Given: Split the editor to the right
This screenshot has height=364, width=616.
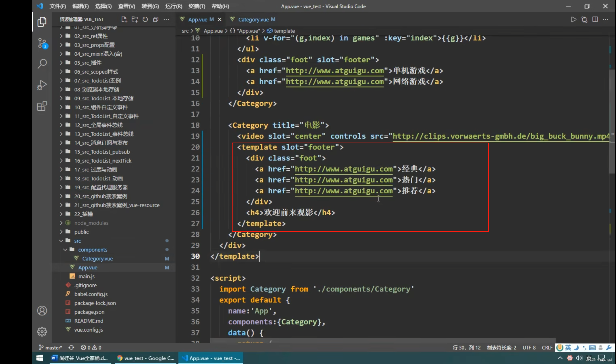Looking at the screenshot, I should tap(595, 19).
